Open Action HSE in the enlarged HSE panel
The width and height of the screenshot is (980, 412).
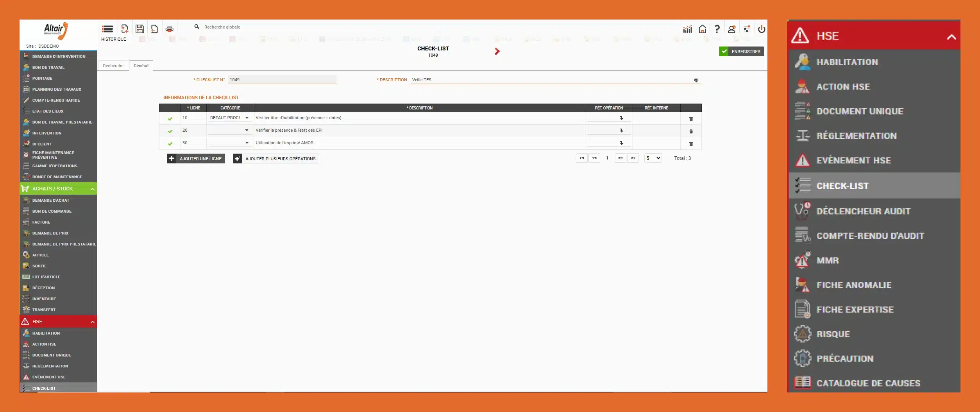pyautogui.click(x=874, y=87)
